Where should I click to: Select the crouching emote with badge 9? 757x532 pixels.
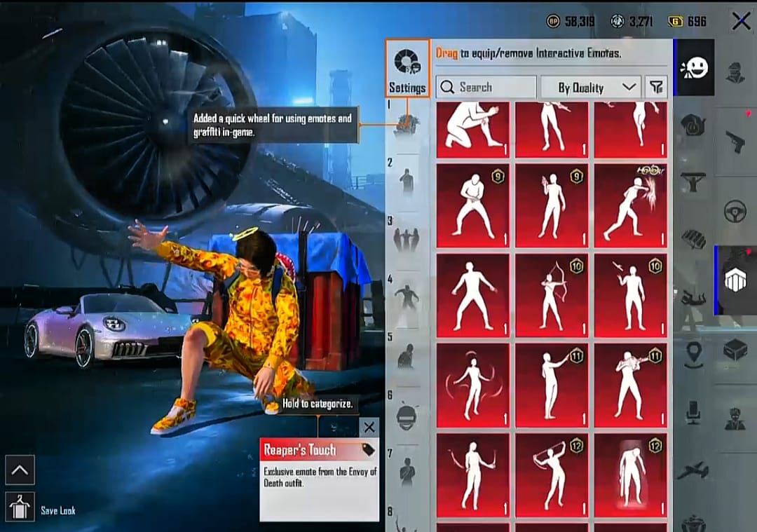point(473,205)
